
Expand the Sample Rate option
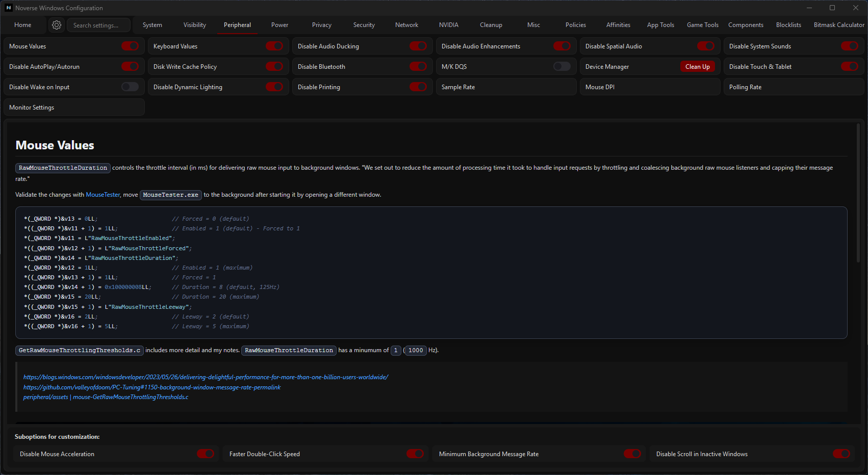coord(506,87)
